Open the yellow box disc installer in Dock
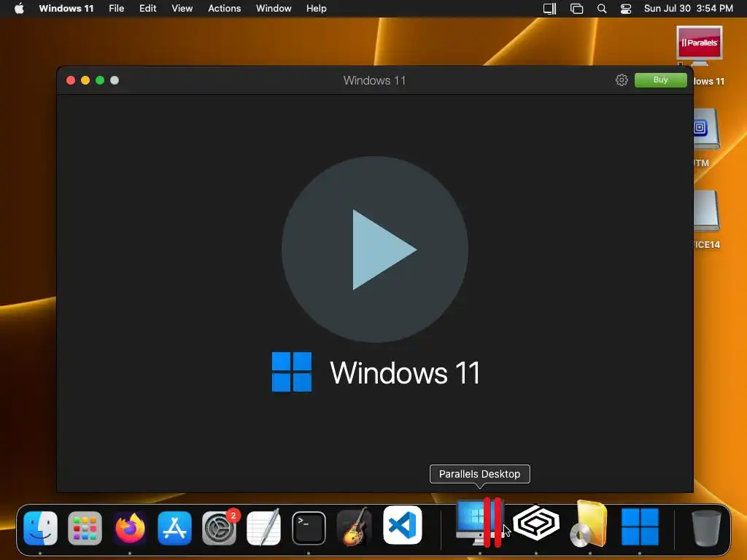 pyautogui.click(x=589, y=524)
